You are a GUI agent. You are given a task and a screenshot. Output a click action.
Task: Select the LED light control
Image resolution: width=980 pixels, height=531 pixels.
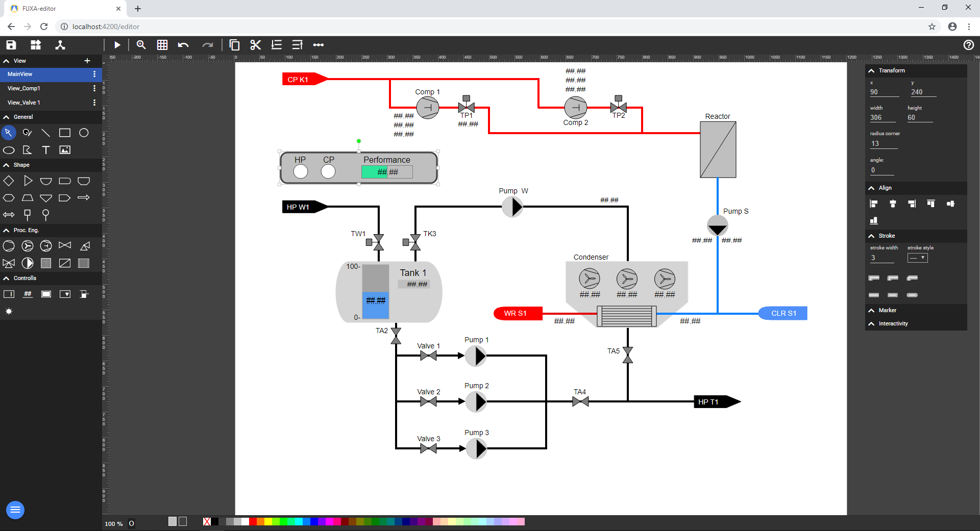point(9,311)
